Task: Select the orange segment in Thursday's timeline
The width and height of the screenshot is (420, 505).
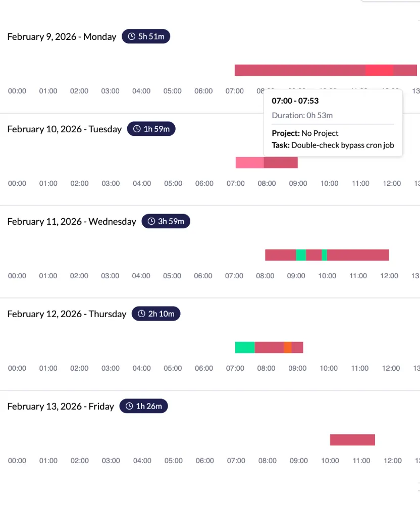Action: tap(288, 347)
